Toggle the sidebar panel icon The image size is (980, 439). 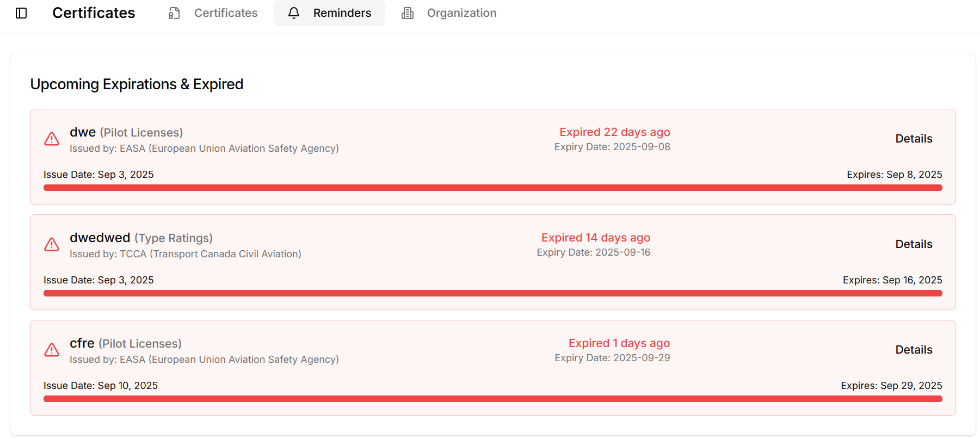21,13
